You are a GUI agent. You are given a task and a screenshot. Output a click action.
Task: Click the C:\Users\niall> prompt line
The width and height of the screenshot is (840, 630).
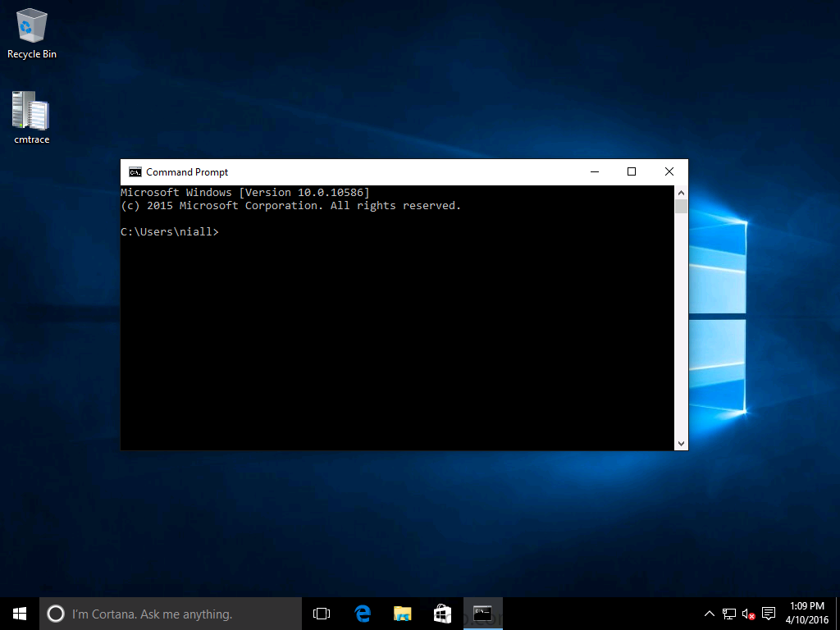(x=169, y=232)
